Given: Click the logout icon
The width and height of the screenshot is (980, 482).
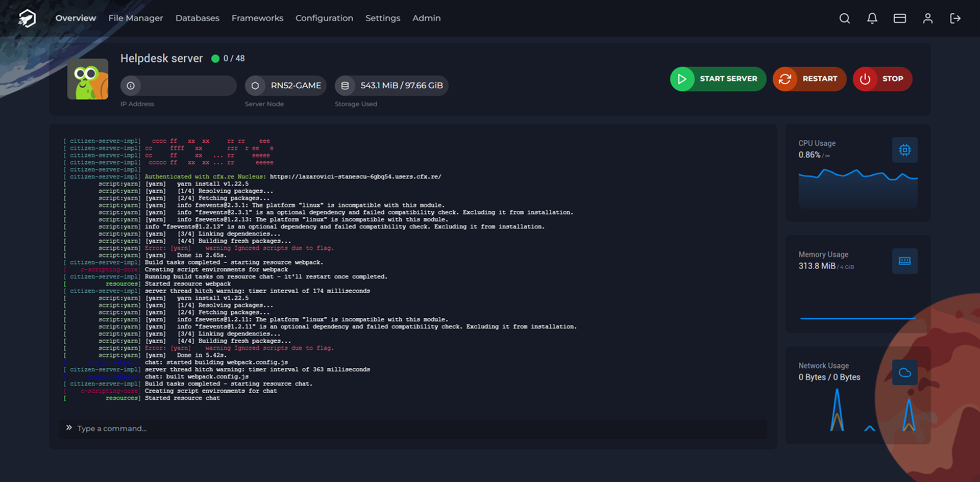Looking at the screenshot, I should [x=955, y=18].
